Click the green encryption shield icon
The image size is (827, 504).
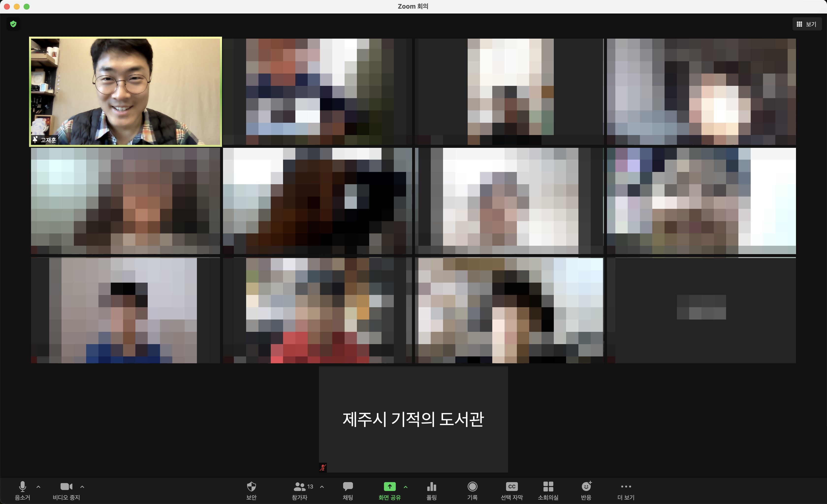(14, 24)
